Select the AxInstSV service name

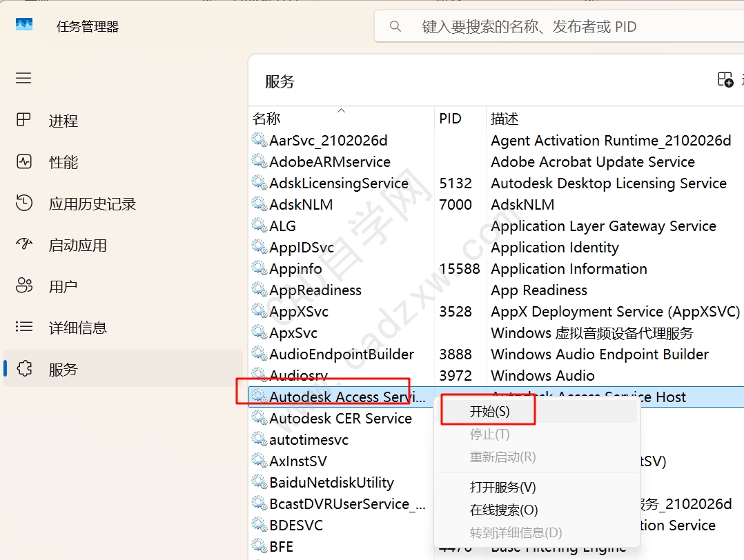[x=298, y=461]
